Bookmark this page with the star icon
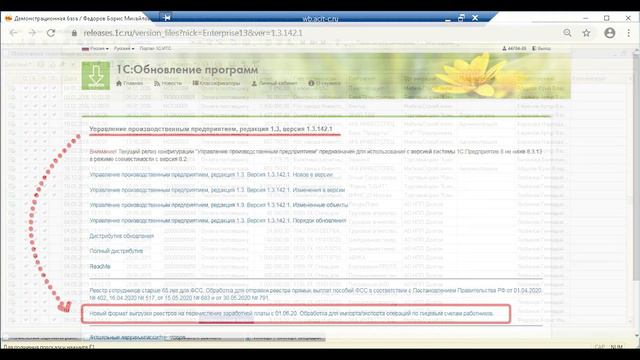640x360 pixels. [x=587, y=33]
